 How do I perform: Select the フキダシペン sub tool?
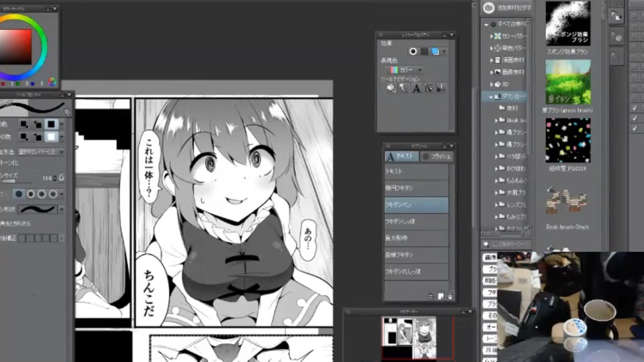[x=416, y=205]
